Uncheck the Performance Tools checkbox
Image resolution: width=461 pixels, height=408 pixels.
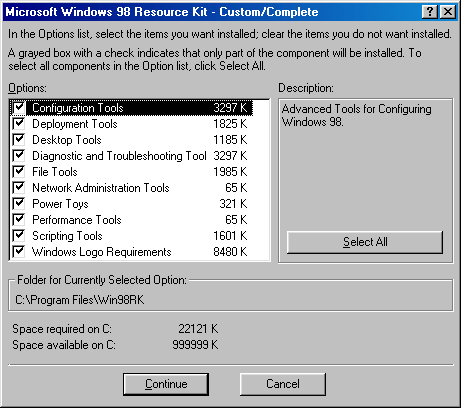click(19, 220)
